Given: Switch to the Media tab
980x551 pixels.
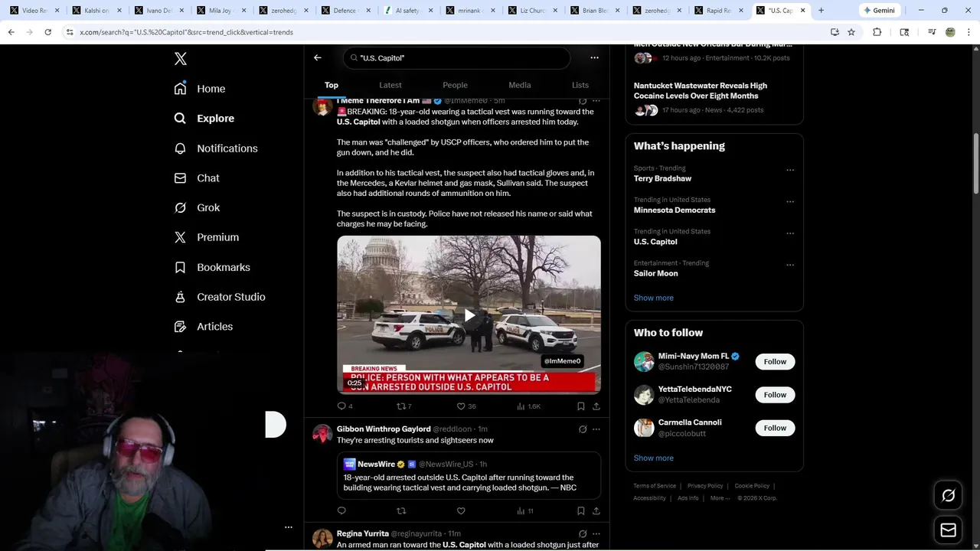Looking at the screenshot, I should (x=520, y=85).
